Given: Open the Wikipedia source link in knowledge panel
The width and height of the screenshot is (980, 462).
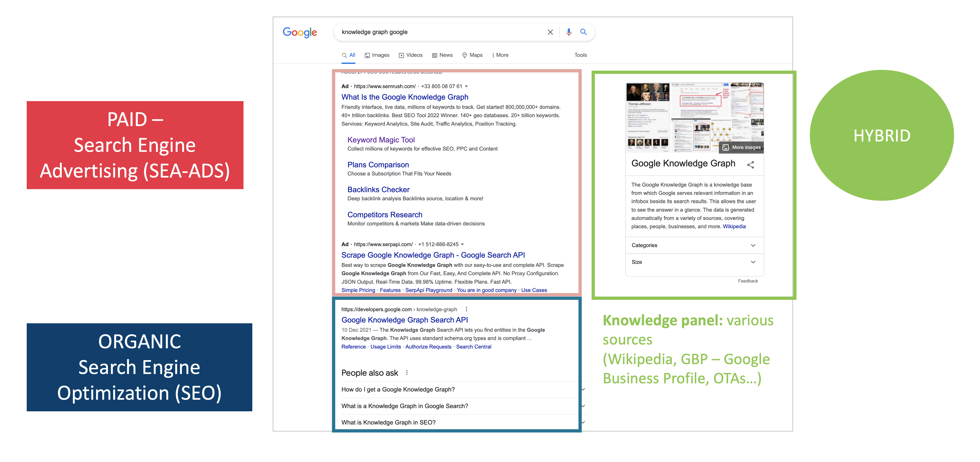Looking at the screenshot, I should [x=734, y=226].
